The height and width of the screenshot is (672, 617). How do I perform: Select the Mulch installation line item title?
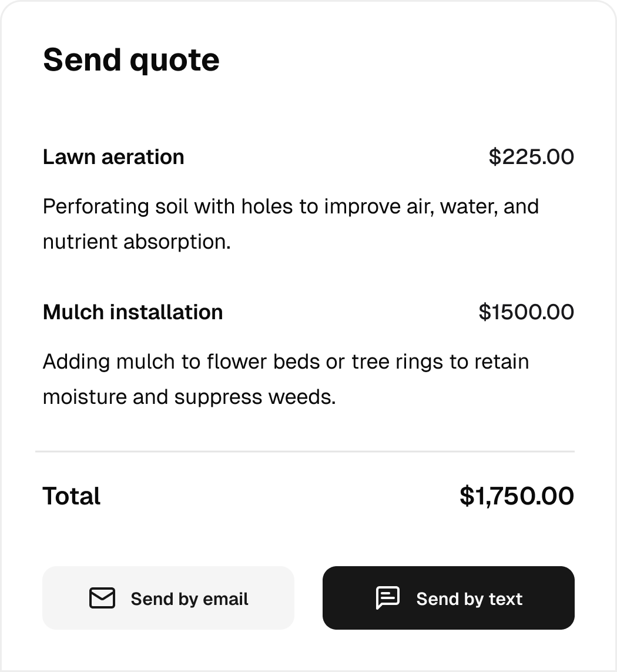(133, 312)
